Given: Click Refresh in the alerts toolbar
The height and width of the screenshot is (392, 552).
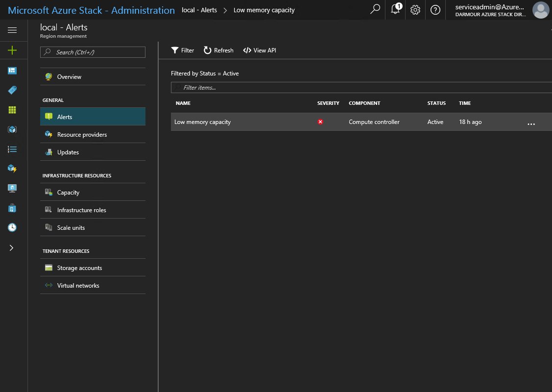Looking at the screenshot, I should (x=218, y=50).
